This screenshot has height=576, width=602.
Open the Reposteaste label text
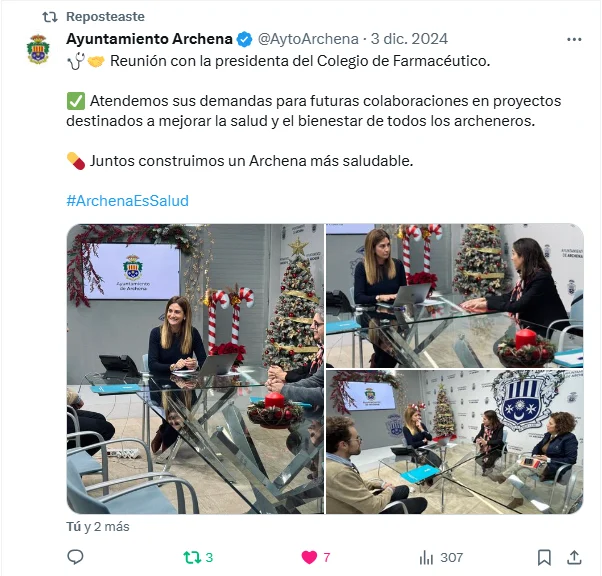tap(105, 17)
